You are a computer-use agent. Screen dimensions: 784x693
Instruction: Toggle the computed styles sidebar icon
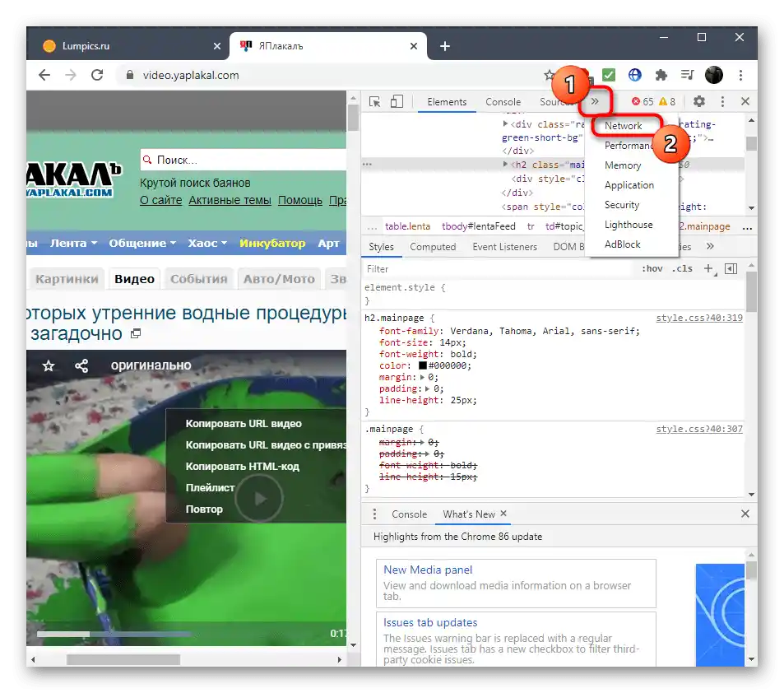tap(731, 268)
